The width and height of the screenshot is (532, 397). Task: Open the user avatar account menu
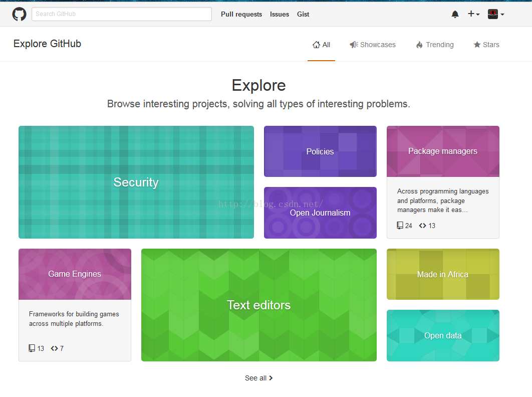pos(496,14)
